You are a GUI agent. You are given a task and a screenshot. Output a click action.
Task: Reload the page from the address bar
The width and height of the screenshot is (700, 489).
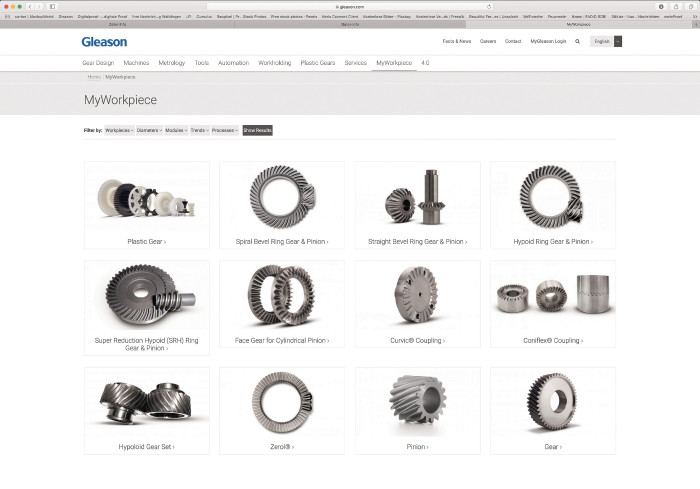[x=489, y=6]
